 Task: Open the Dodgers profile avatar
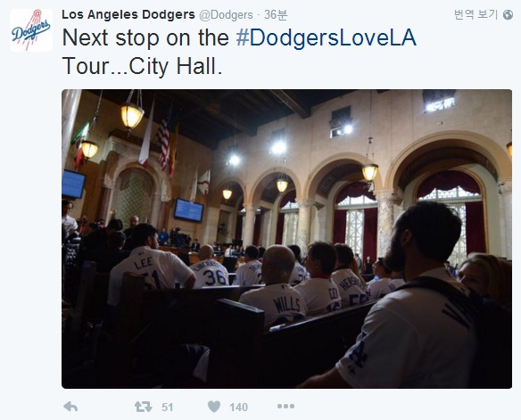[31, 30]
